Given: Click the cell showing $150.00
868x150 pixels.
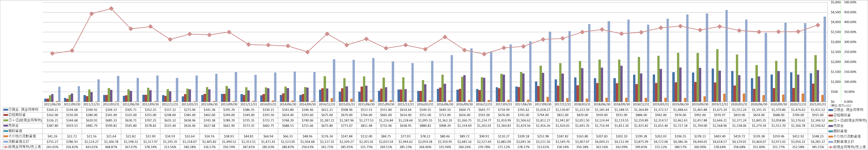Looking at the screenshot, I should [x=72, y=115].
